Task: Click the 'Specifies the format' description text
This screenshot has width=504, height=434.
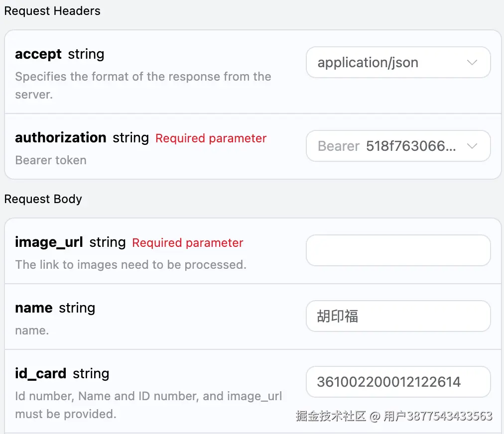Action: (143, 77)
